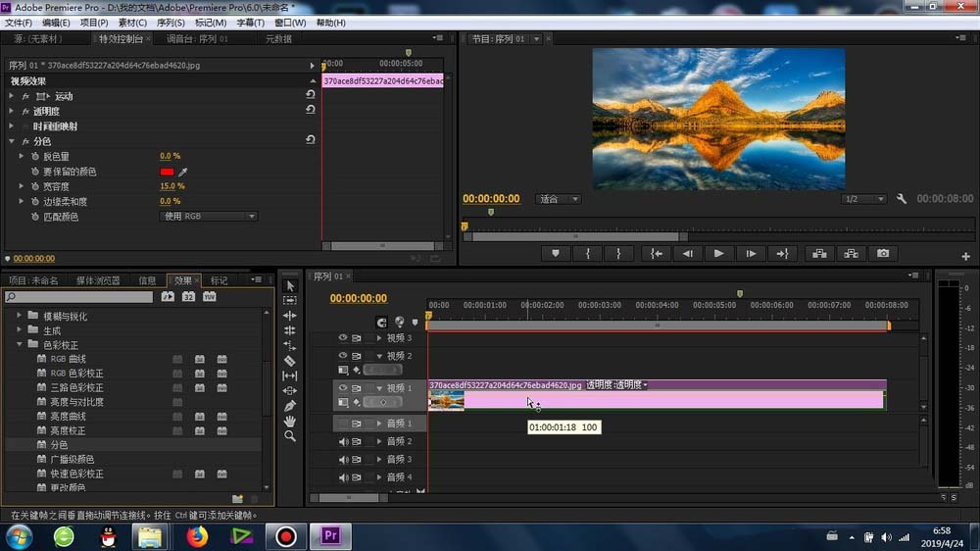Export frame with camera icon
Viewport: 980px width, 551px height.
point(883,253)
